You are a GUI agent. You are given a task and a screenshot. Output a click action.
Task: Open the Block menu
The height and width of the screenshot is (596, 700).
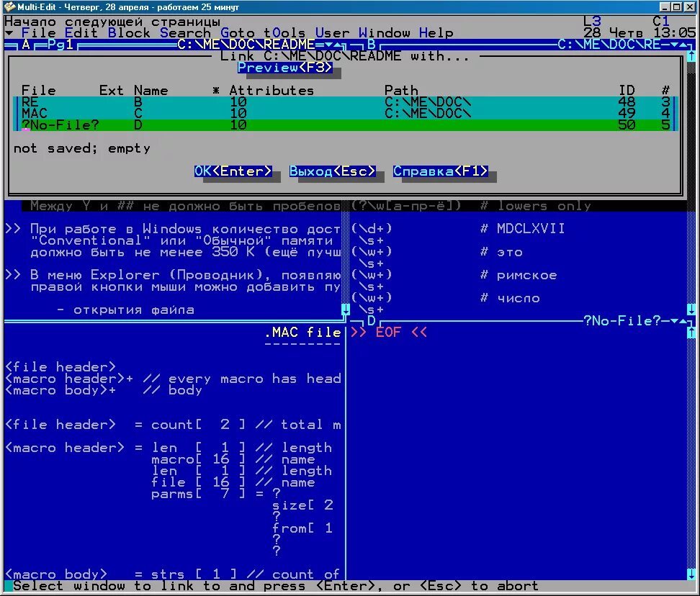(x=129, y=33)
